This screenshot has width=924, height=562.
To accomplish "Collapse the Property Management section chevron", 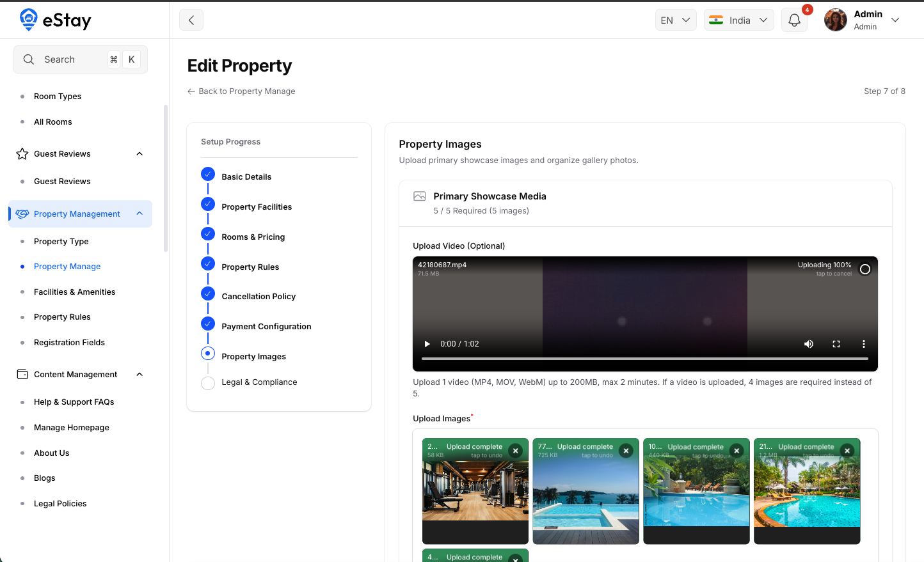I will click(139, 214).
